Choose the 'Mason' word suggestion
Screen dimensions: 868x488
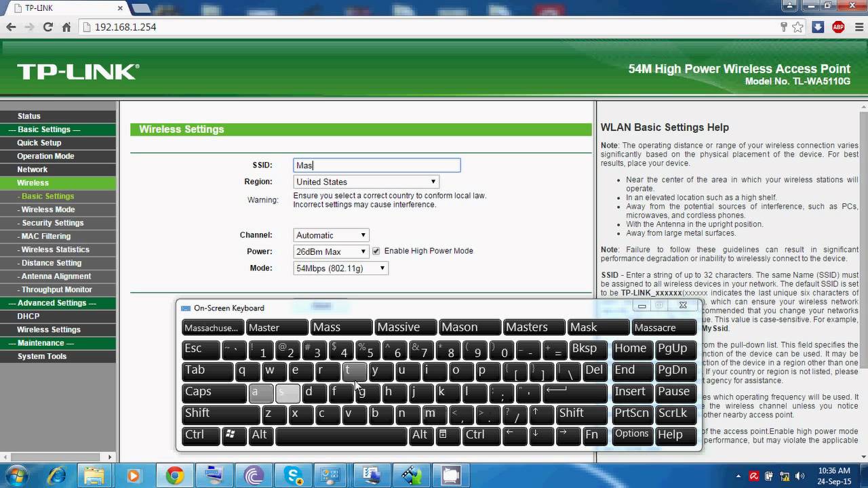tap(470, 327)
